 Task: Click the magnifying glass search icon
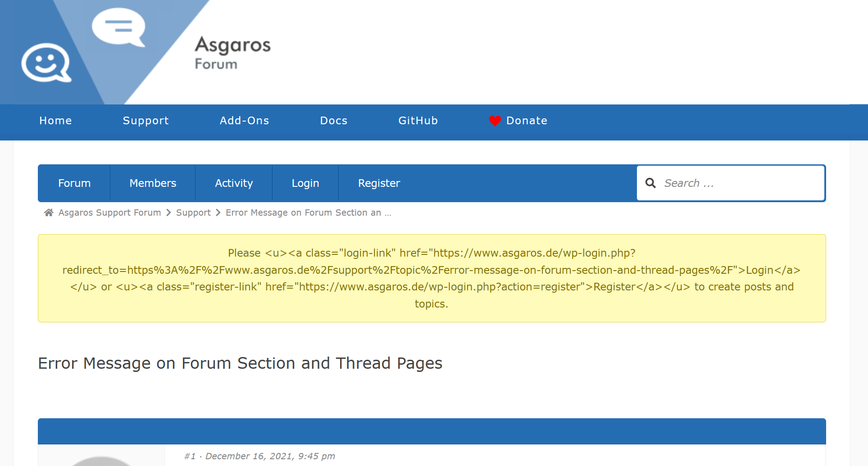click(x=650, y=183)
